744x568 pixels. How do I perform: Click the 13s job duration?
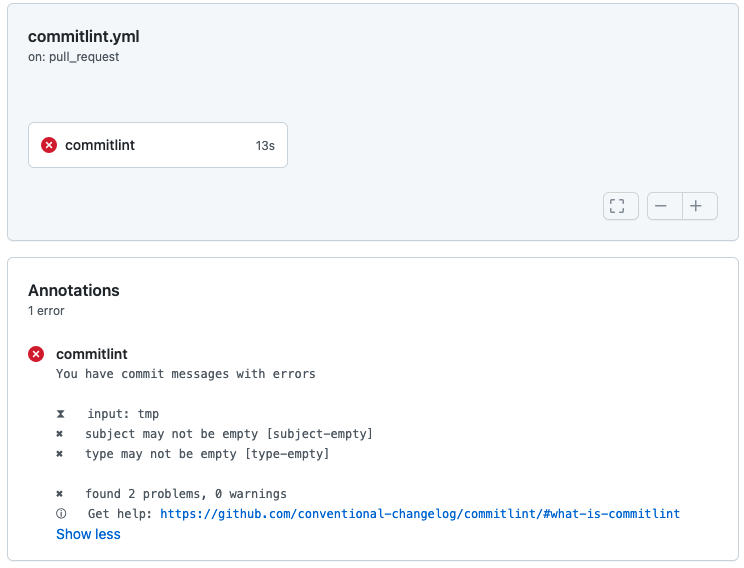[x=265, y=146]
